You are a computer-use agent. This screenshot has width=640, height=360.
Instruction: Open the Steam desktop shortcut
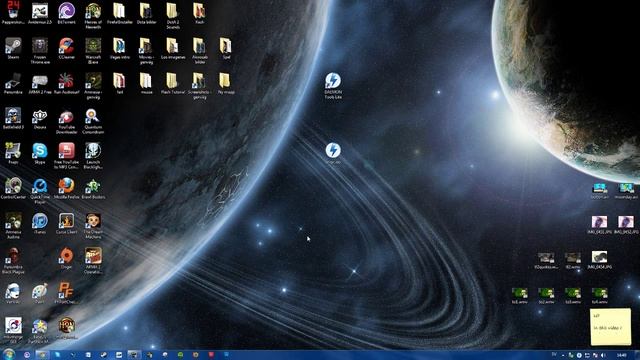(x=13, y=49)
